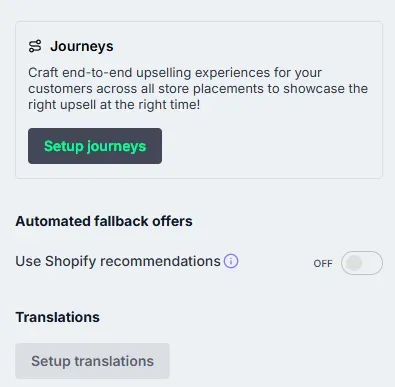Click the Automated fallback offers heading
Viewport: 395px width, 387px height.
click(x=104, y=221)
